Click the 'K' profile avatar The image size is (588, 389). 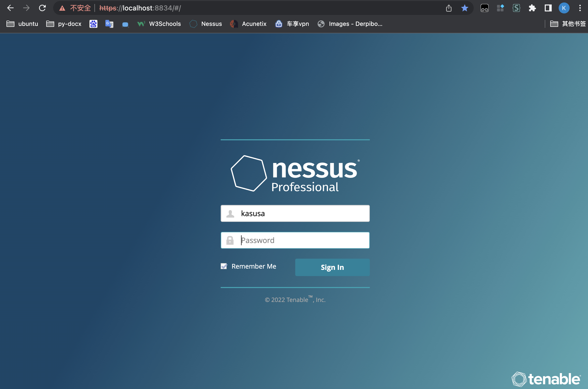[x=564, y=8]
